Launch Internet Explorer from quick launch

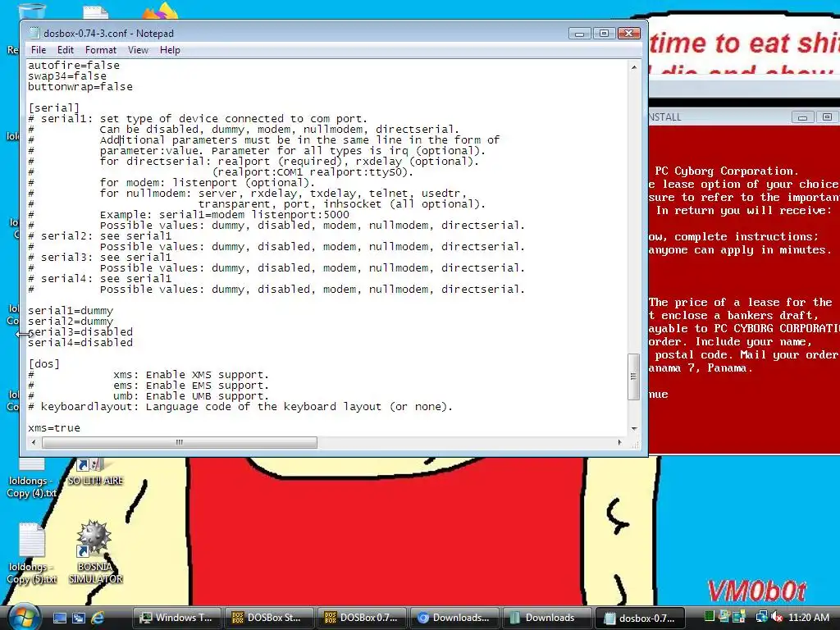pyautogui.click(x=98, y=618)
